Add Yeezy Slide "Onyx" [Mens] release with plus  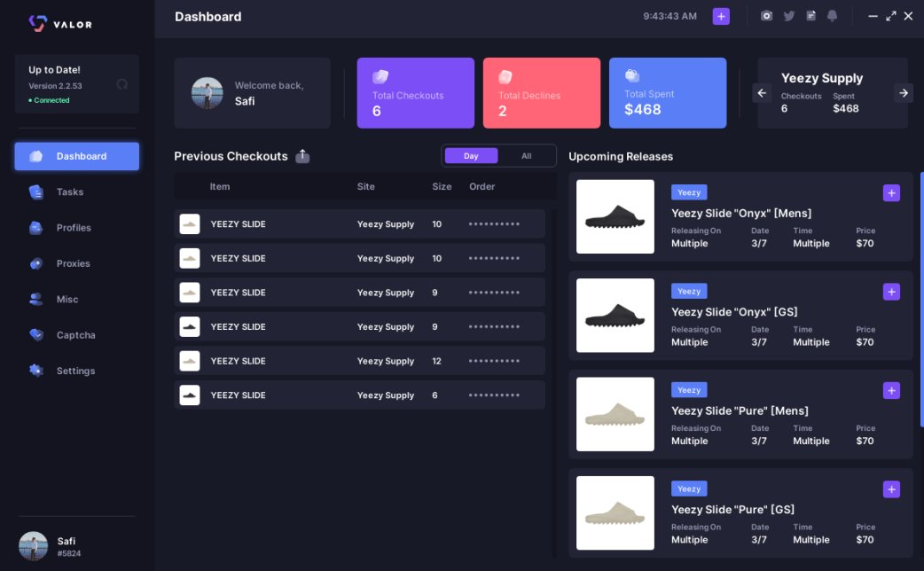tap(891, 192)
